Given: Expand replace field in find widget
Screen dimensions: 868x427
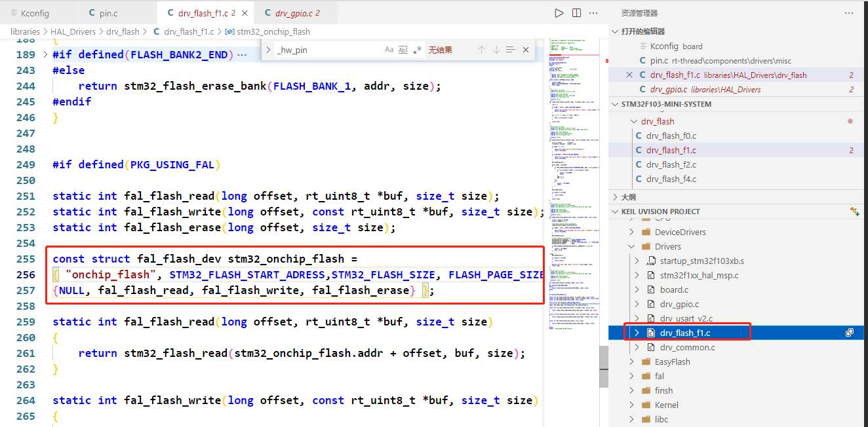Looking at the screenshot, I should (x=268, y=50).
